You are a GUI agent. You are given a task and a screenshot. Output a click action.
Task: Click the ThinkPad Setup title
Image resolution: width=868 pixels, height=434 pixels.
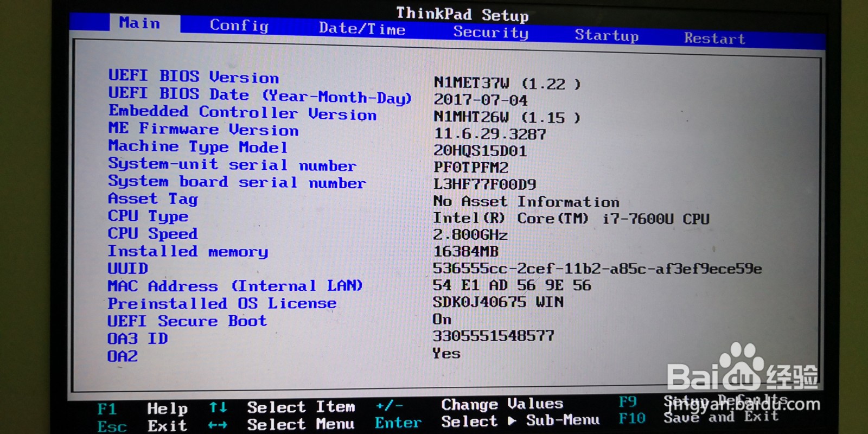pyautogui.click(x=462, y=14)
